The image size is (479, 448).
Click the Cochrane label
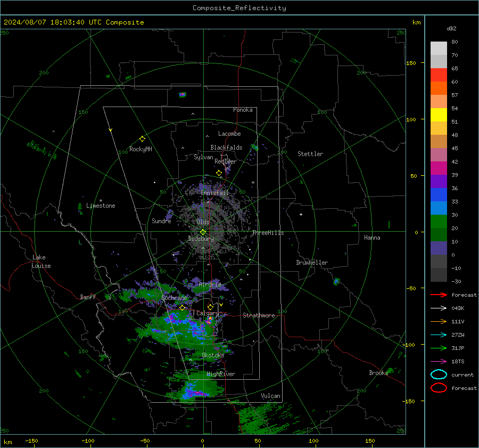(174, 298)
